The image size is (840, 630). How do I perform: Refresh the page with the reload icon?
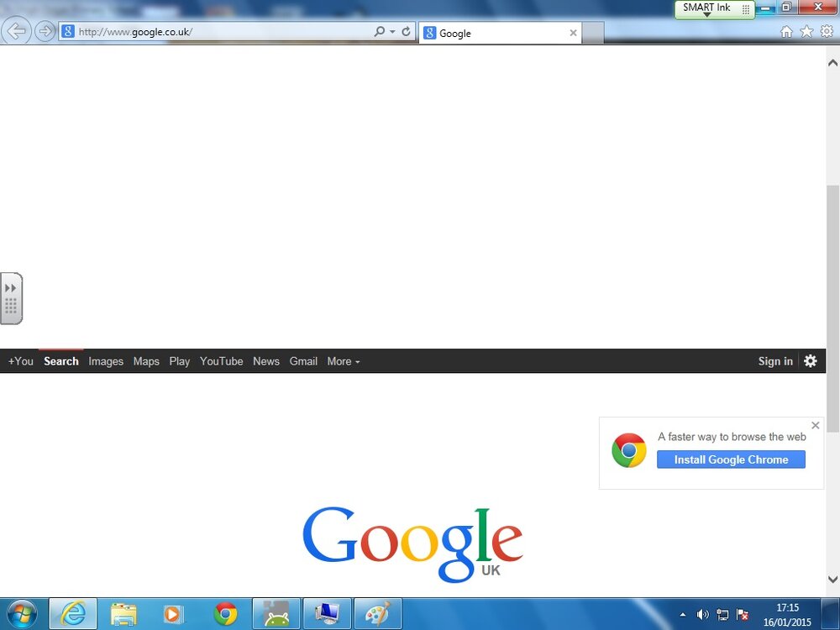tap(406, 31)
